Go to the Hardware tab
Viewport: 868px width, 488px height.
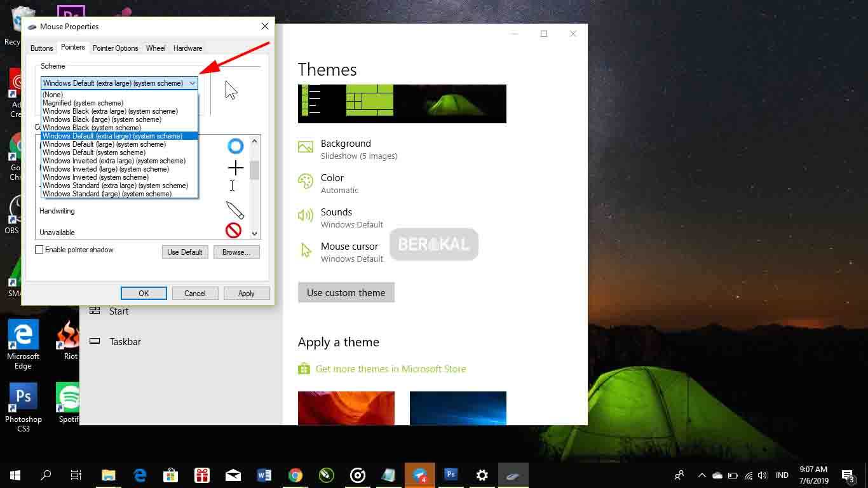[188, 48]
